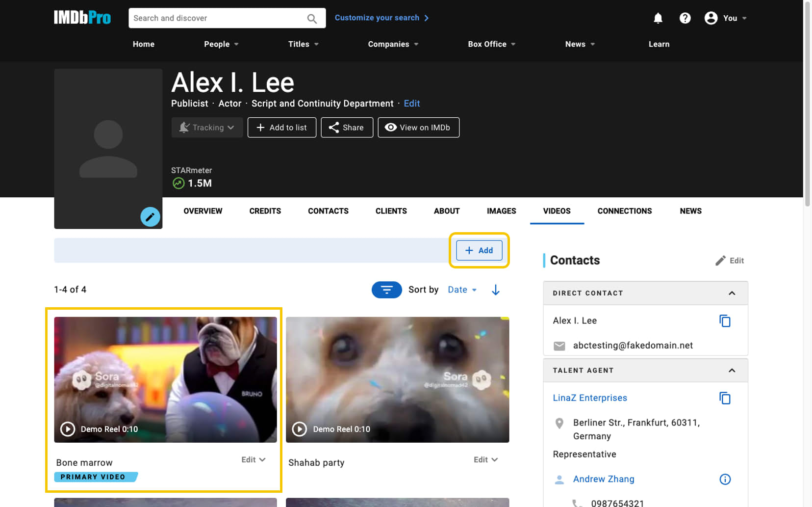Edit the professions next to Script and Continuity

tap(412, 104)
